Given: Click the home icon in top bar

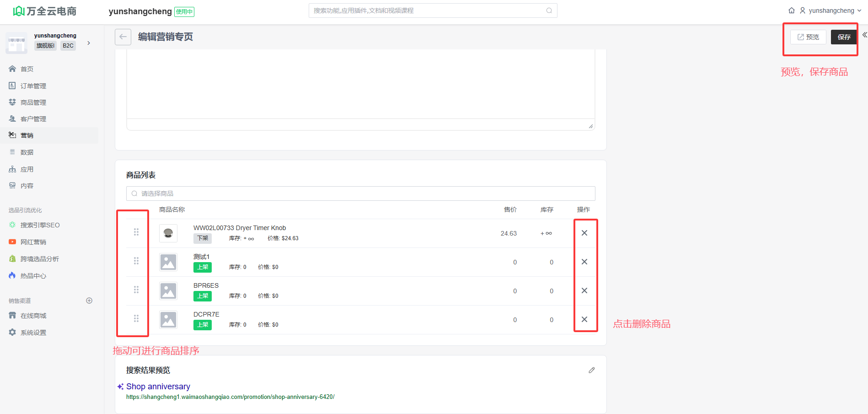Looking at the screenshot, I should 792,11.
